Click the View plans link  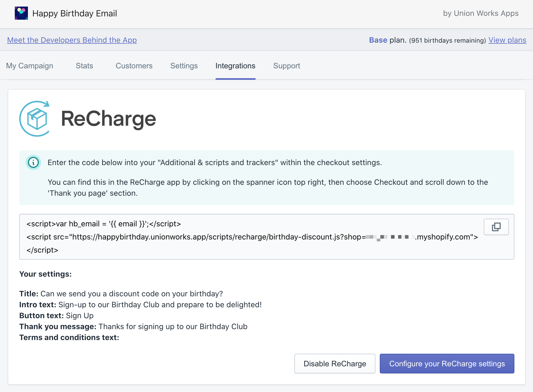(507, 40)
